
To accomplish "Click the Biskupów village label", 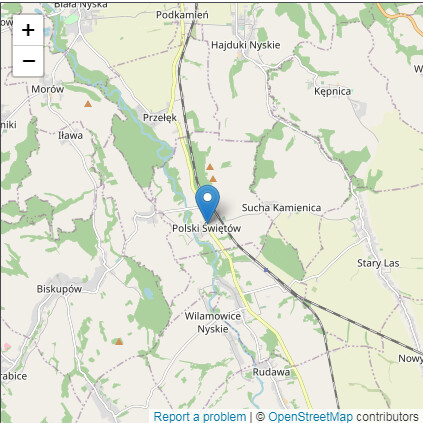I will pos(59,289).
